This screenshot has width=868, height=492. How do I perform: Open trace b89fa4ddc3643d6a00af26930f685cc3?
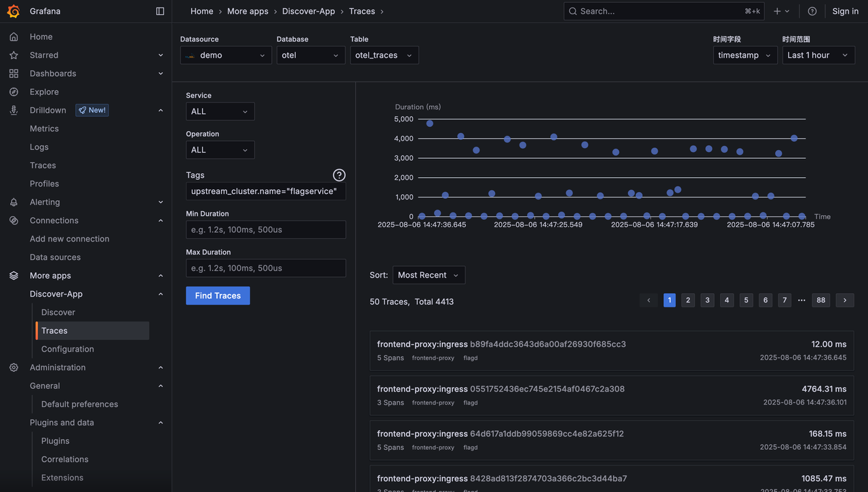pyautogui.click(x=612, y=351)
